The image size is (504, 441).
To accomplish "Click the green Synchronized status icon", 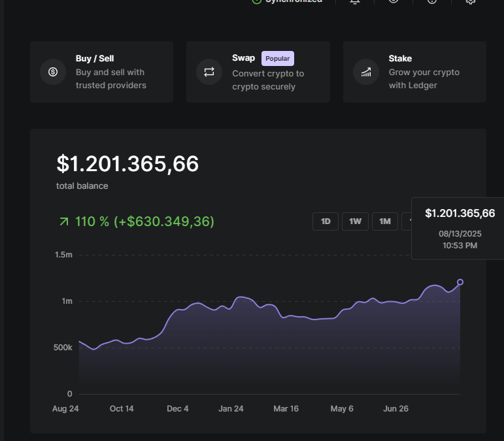I will 256,2.
